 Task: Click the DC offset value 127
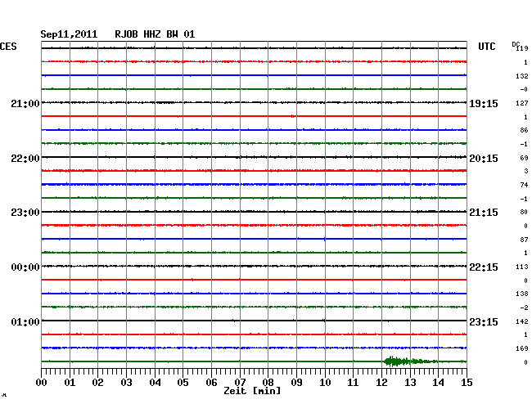(522, 103)
